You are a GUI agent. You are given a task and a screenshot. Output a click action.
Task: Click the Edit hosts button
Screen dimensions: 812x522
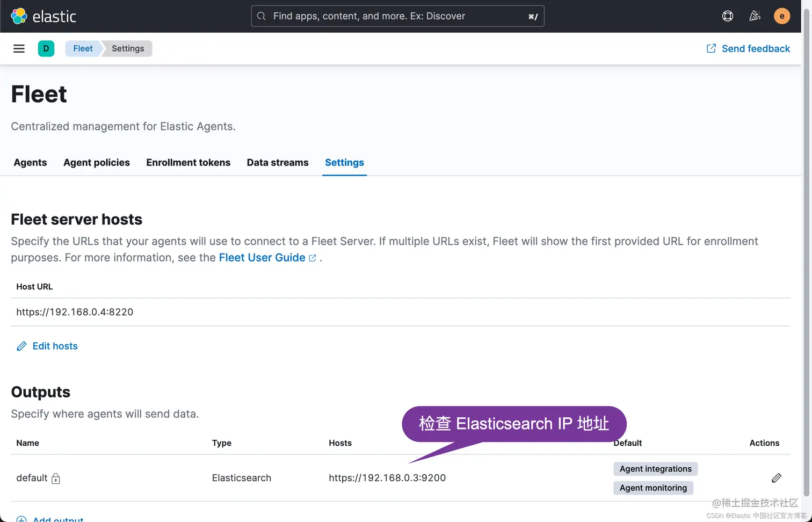(47, 346)
